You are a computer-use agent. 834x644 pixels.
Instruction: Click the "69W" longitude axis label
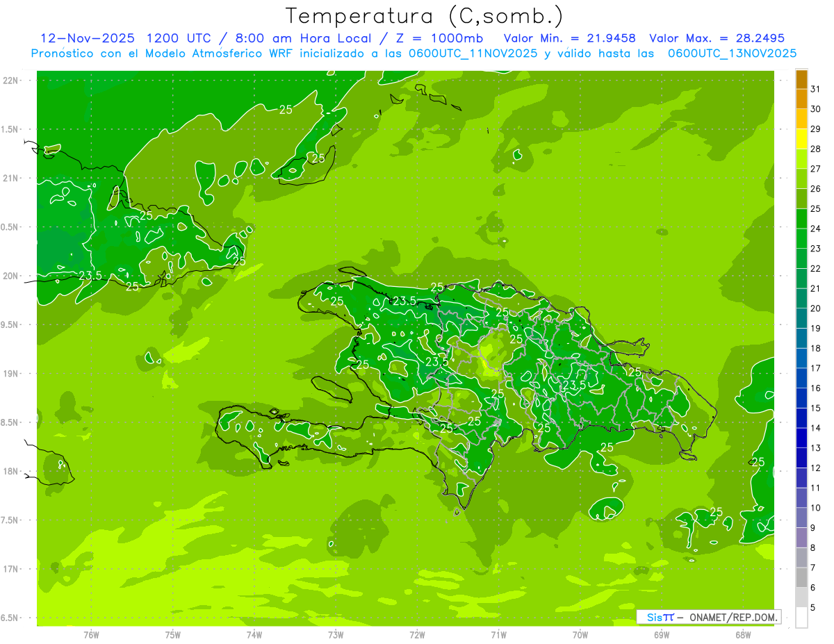coord(662,635)
